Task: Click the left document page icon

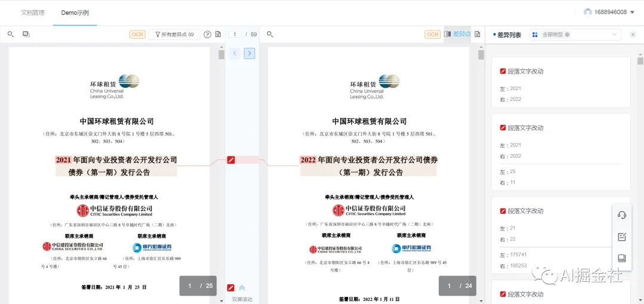Action: 218,34
